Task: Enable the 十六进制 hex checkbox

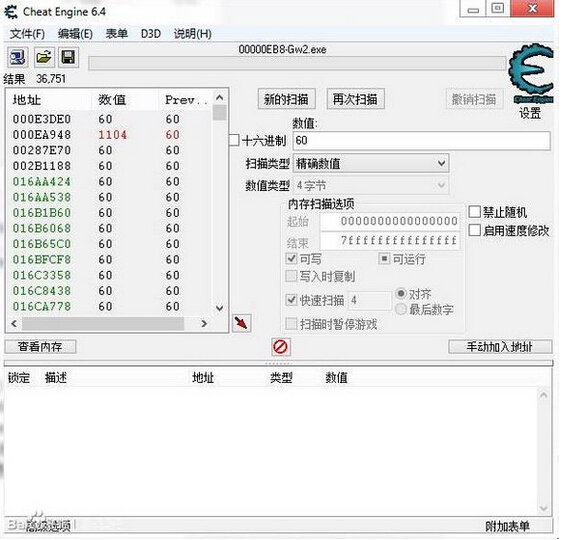Action: click(234, 140)
